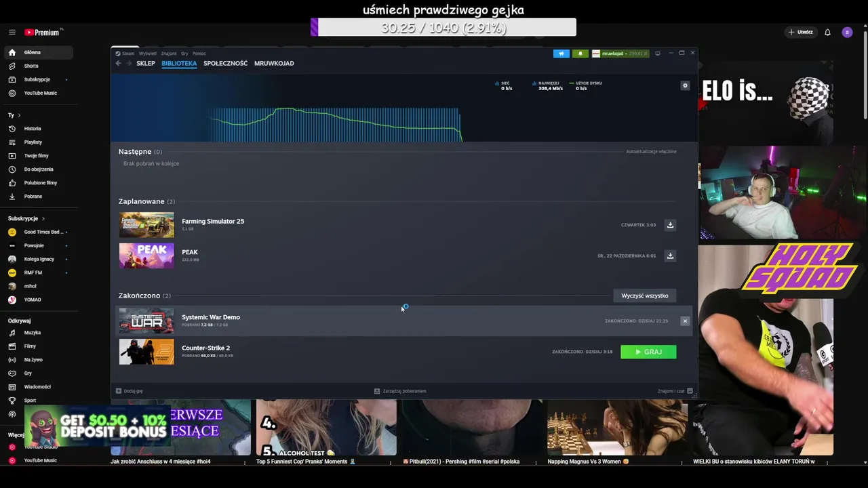This screenshot has height=488, width=868.
Task: Open Steam notifications green bell
Action: pyautogui.click(x=580, y=54)
